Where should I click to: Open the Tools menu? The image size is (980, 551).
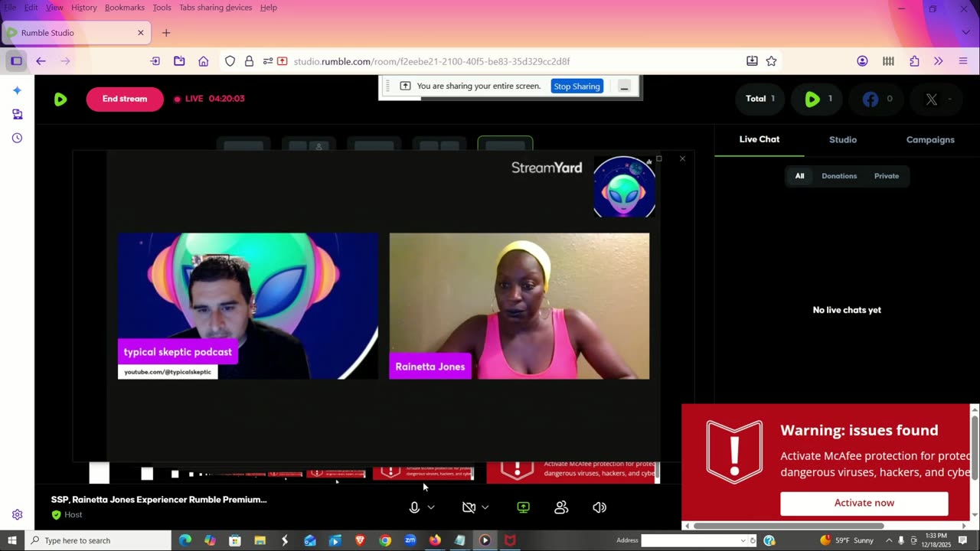coord(162,8)
